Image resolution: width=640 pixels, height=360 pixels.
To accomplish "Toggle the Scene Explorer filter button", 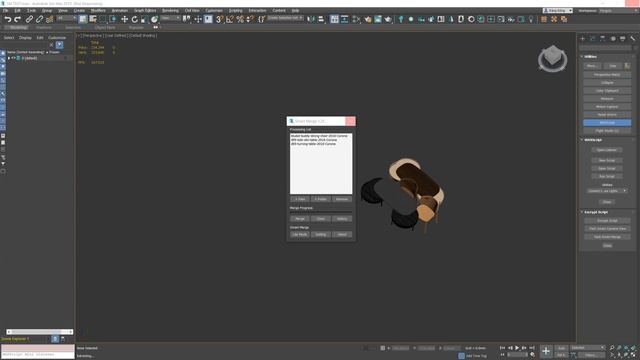I will tap(60, 45).
